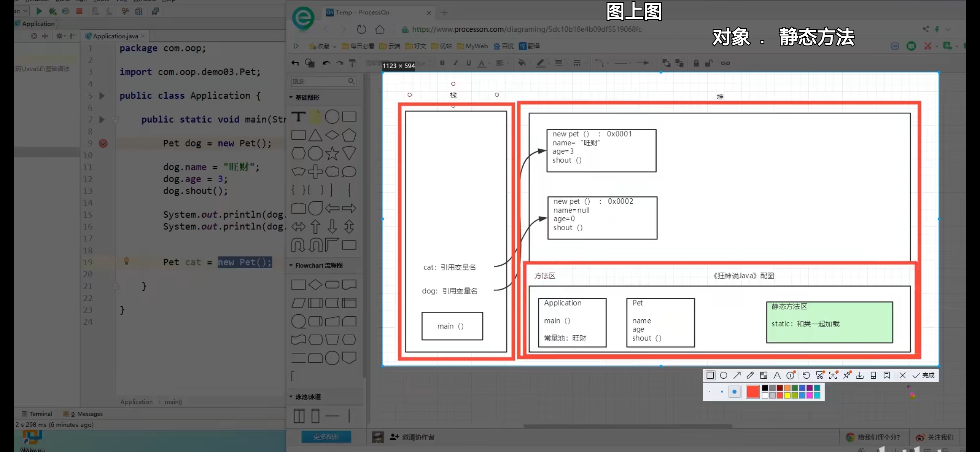Open the Terminal tab in IDE

tap(40, 413)
